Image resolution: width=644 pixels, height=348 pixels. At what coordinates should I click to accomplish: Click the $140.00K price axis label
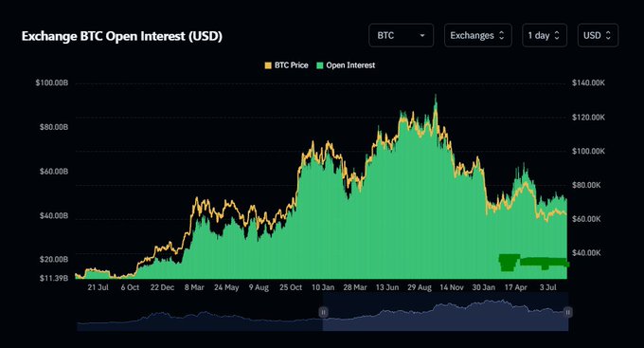point(588,83)
